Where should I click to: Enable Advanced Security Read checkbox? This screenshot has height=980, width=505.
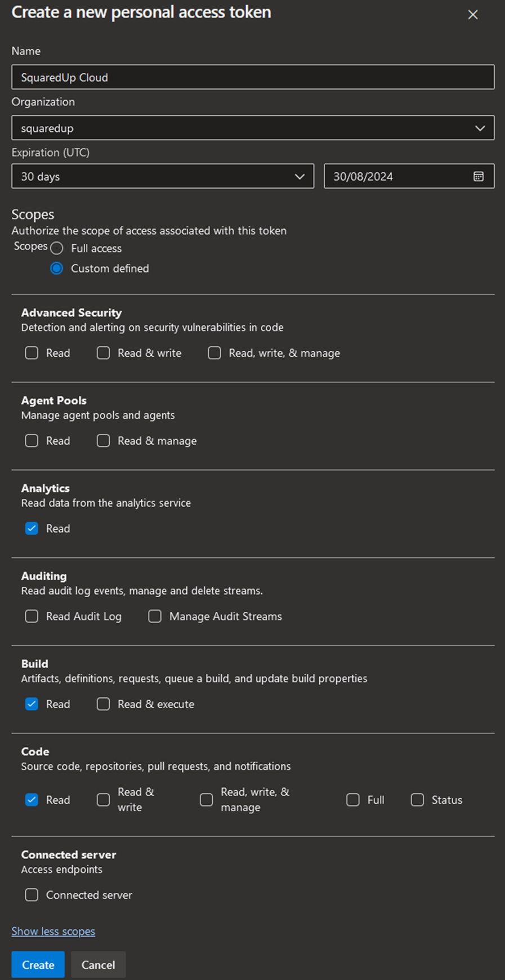pyautogui.click(x=32, y=353)
